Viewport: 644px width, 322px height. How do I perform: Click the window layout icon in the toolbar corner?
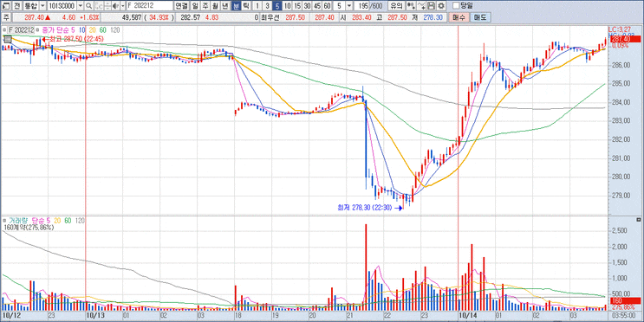click(5, 6)
